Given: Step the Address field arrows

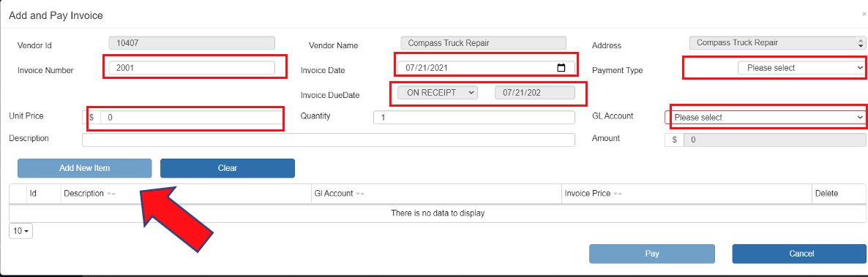Looking at the screenshot, I should click(x=860, y=43).
